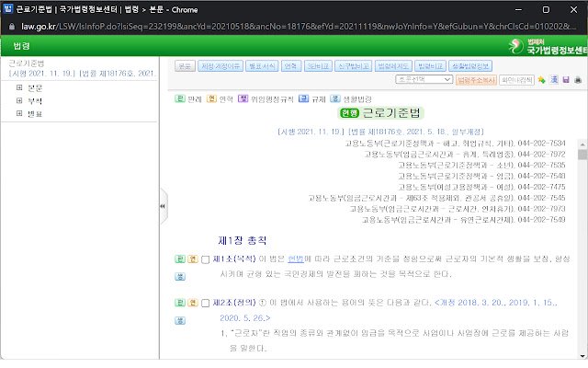This screenshot has width=588, height=368.
Task: Click the 판 (판례) icon beside 제1조
Action: tap(180, 259)
